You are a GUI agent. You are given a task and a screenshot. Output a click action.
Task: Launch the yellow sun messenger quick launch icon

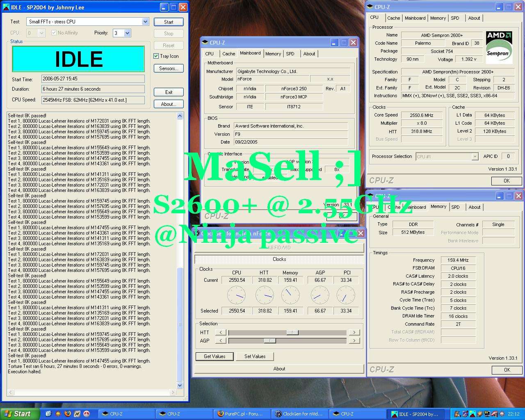tap(58, 414)
